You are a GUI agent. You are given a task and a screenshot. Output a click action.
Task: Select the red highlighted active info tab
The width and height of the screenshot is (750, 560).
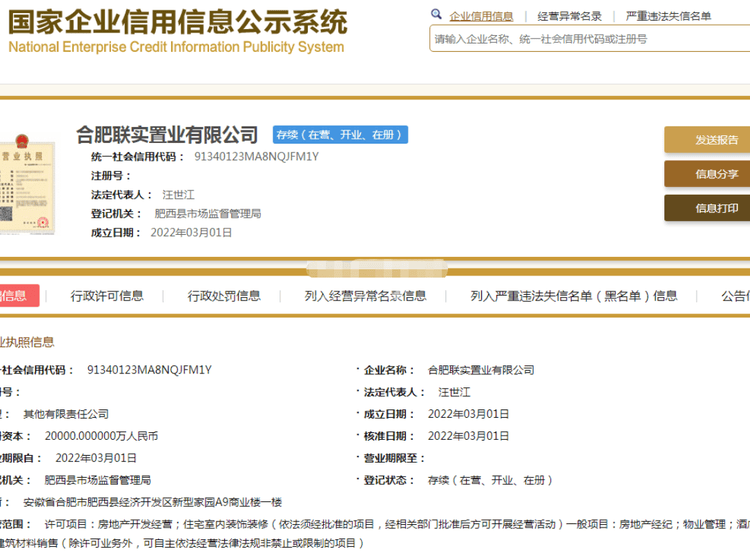coord(18,296)
